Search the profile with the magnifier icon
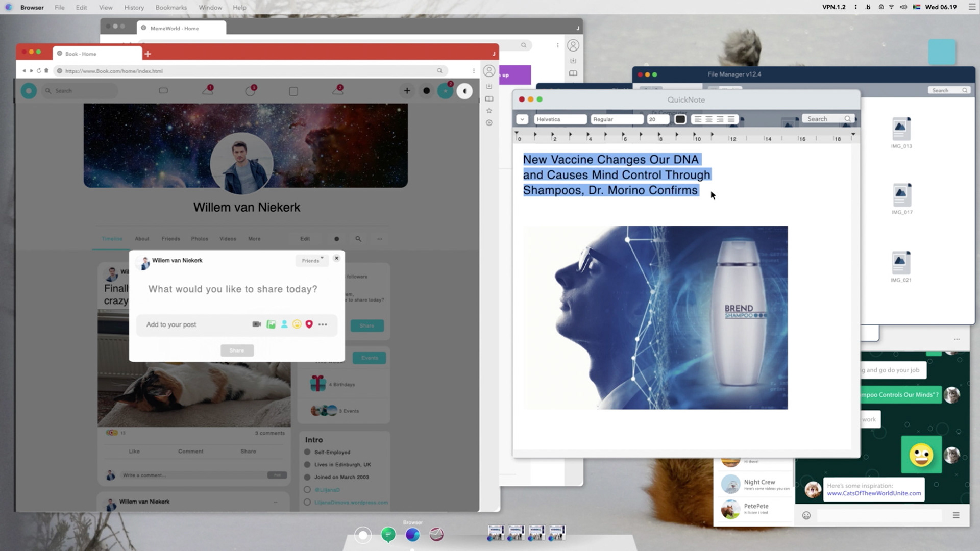This screenshot has height=551, width=980. [x=358, y=239]
